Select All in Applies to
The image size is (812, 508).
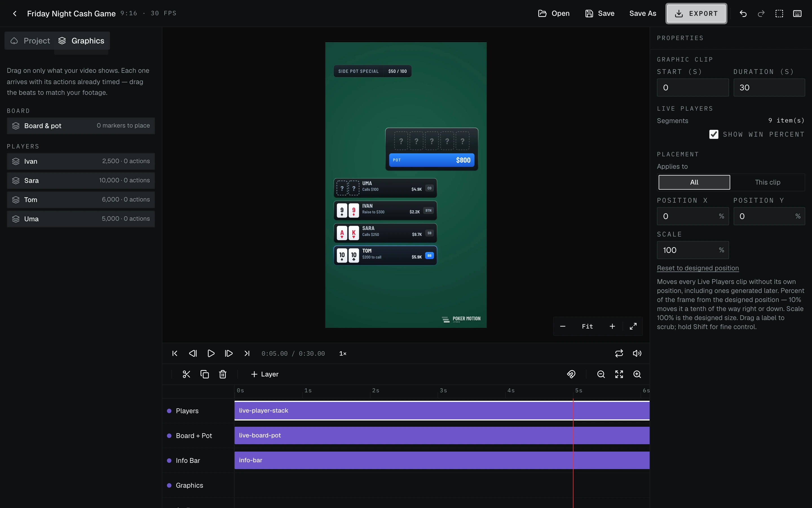694,182
